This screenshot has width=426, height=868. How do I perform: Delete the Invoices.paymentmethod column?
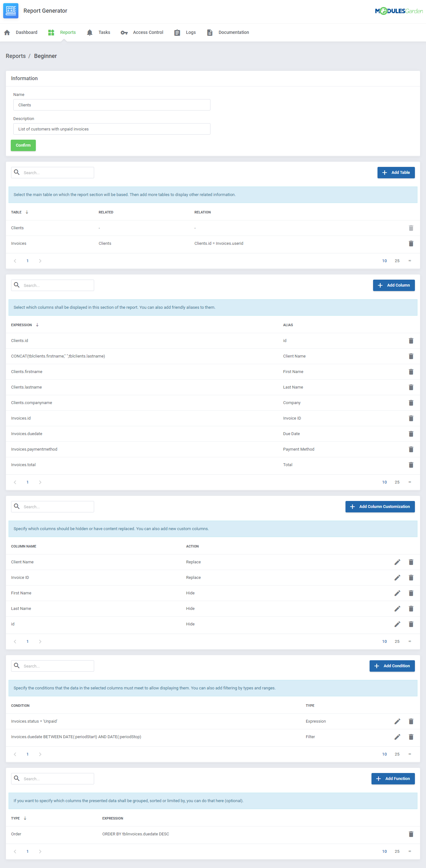[x=411, y=449]
